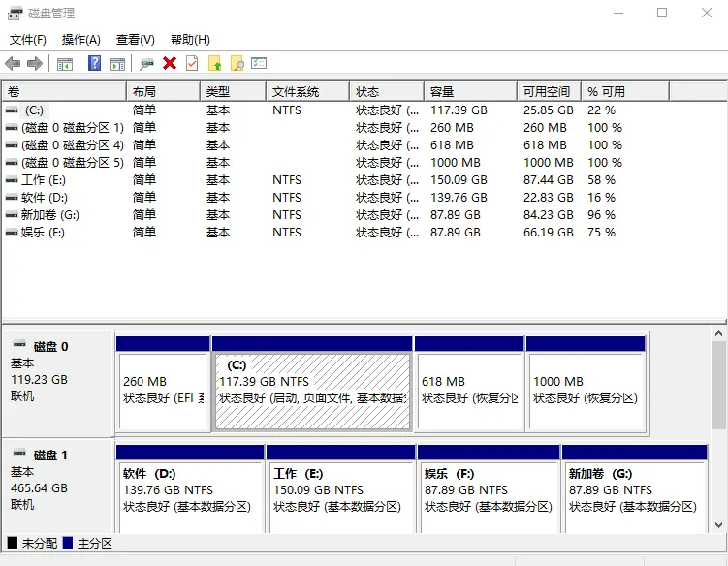728x566 pixels.
Task: Click the 磁盘 0 disk header label
Action: [x=51, y=347]
